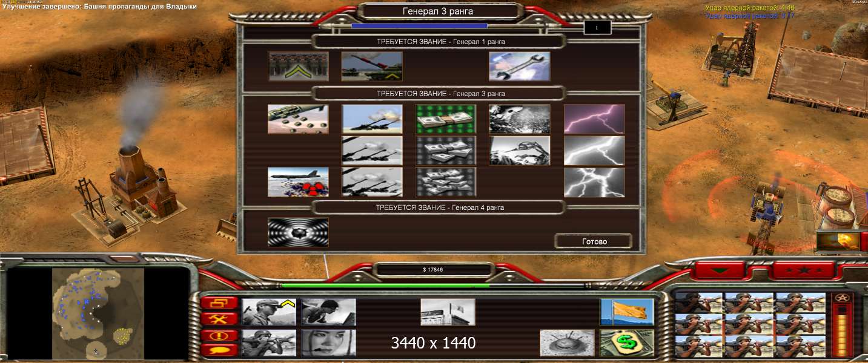Click the Генерал 4 ранга requirement header

[440, 208]
